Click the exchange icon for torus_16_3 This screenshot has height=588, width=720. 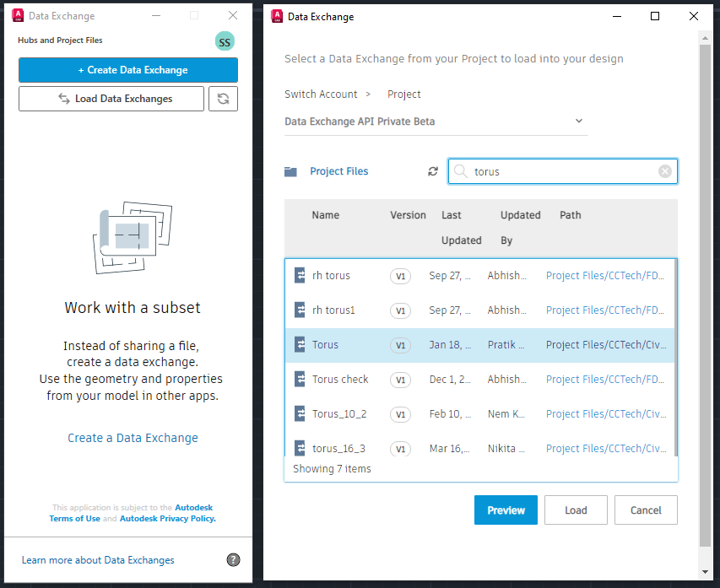300,448
